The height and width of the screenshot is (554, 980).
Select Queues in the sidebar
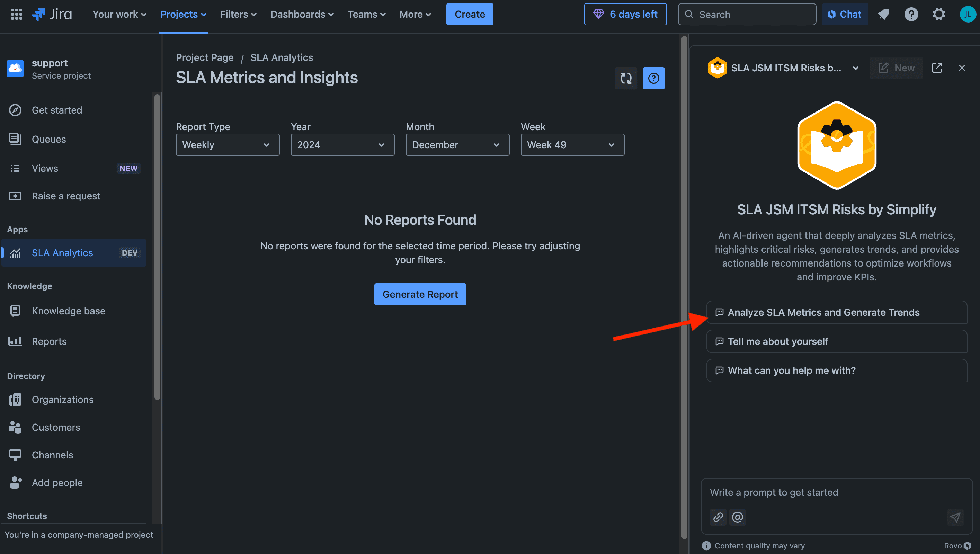[74, 139]
